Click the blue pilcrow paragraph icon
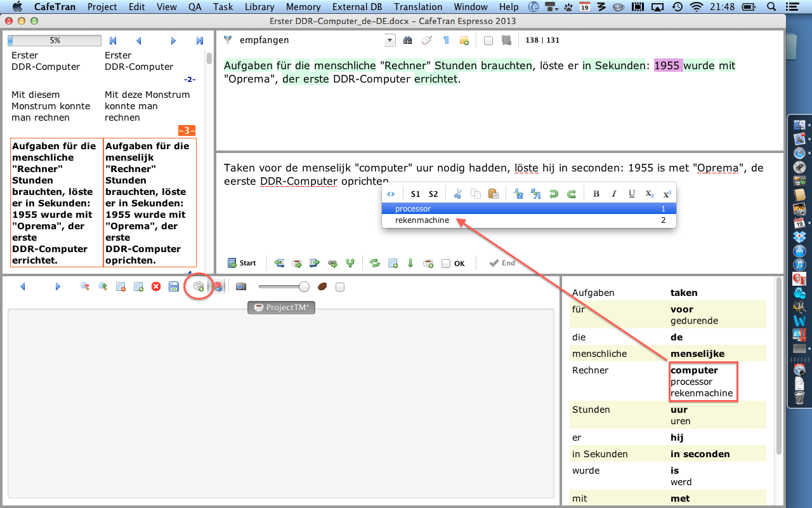 pyautogui.click(x=446, y=41)
